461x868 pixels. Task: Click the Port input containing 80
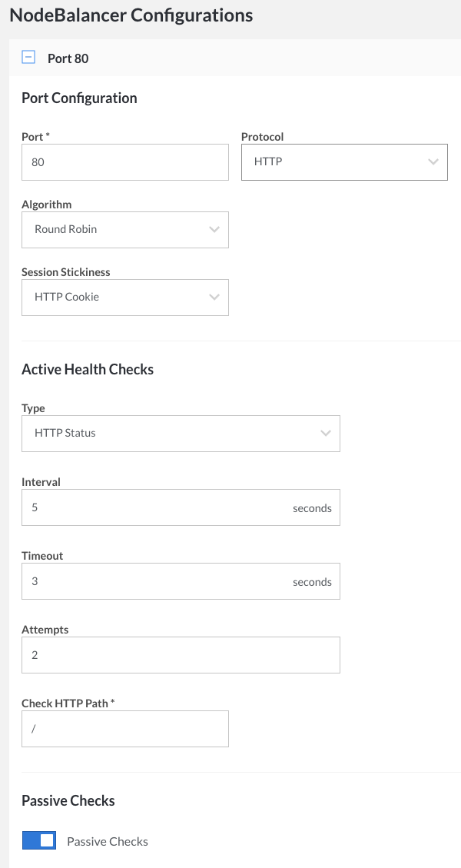point(124,162)
